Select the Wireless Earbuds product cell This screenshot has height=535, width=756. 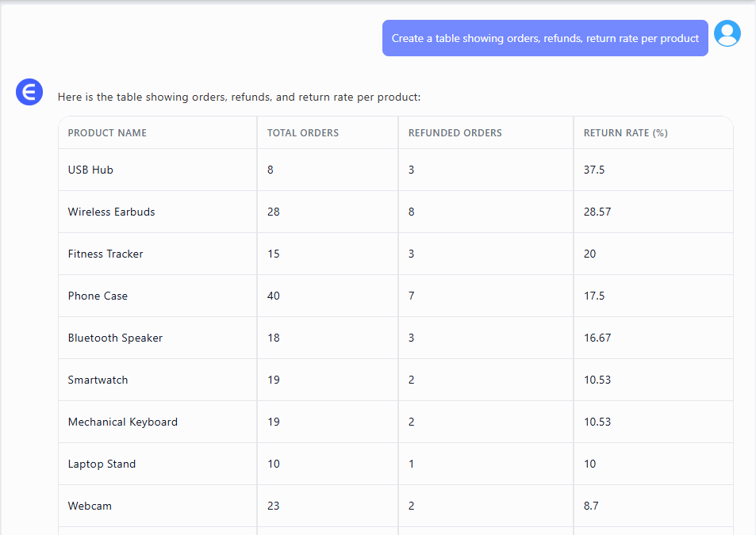pos(111,212)
